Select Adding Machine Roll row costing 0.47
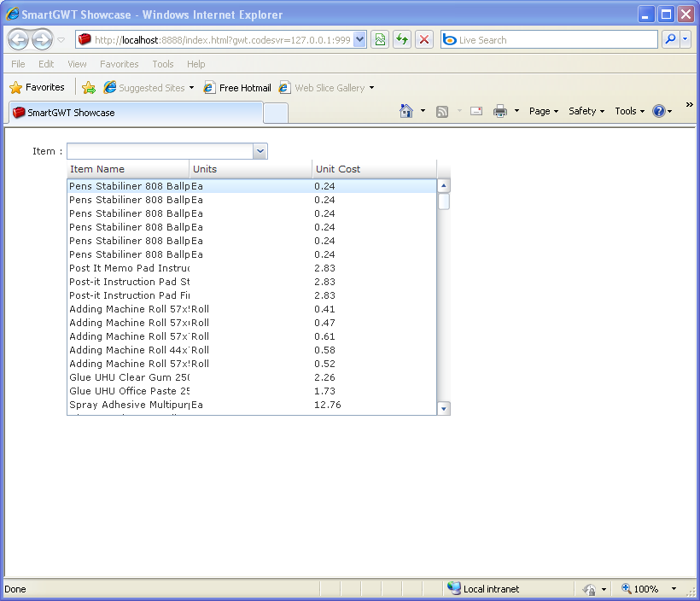The image size is (700, 601). (x=252, y=323)
